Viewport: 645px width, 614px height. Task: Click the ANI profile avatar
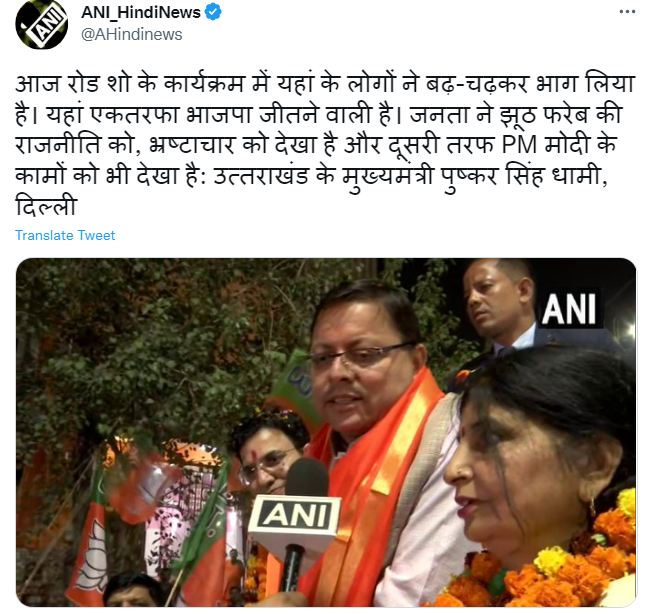coord(41,24)
